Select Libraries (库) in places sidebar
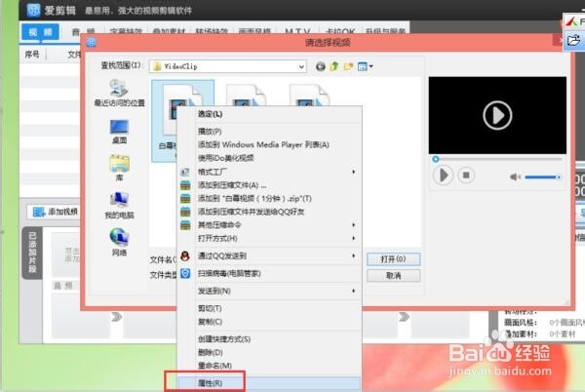 click(119, 169)
